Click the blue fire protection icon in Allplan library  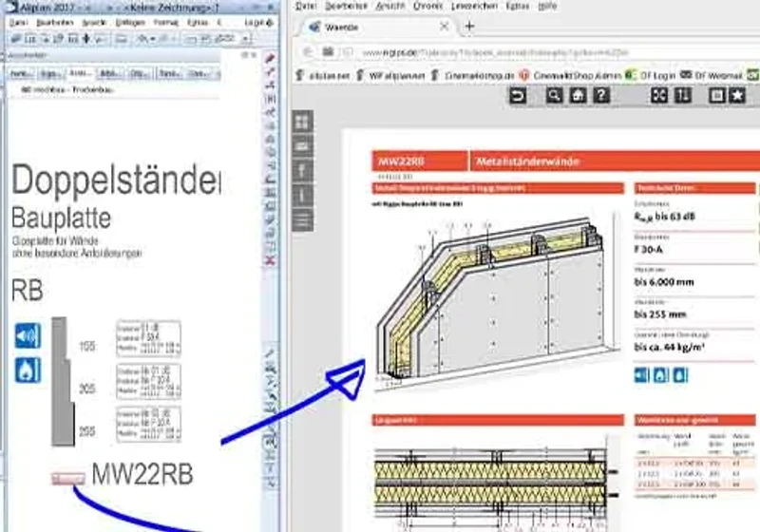click(28, 370)
